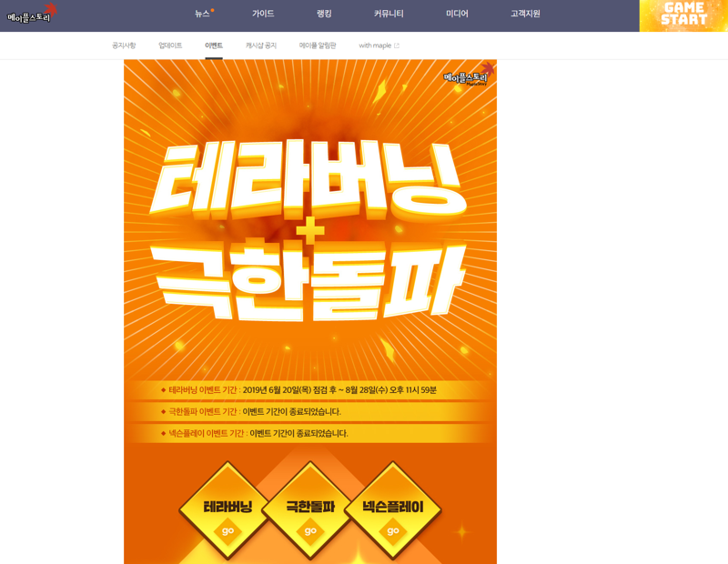
Task: Select the 이벤트 sub-tab
Action: pyautogui.click(x=214, y=45)
